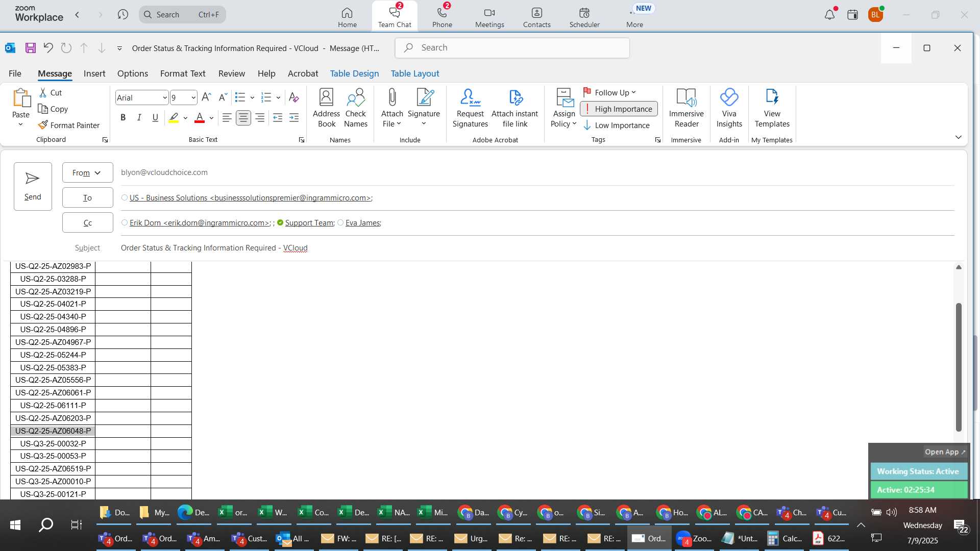This screenshot has width=980, height=551.
Task: Open Zoom chat history clock icon
Action: (x=122, y=14)
